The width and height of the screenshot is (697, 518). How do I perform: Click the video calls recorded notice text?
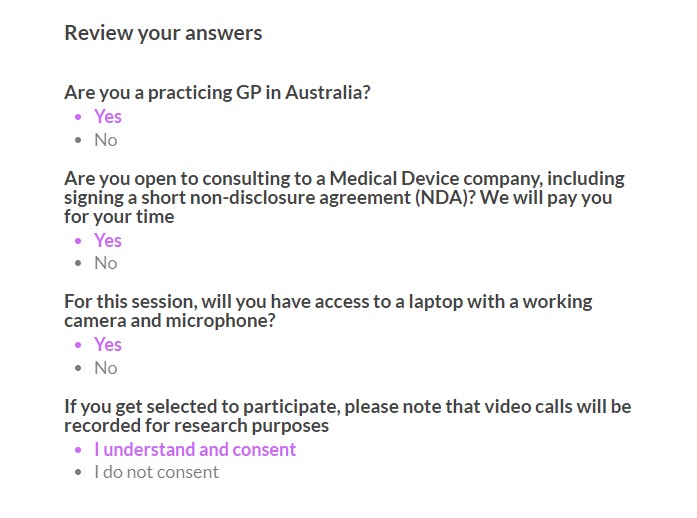[x=348, y=416]
